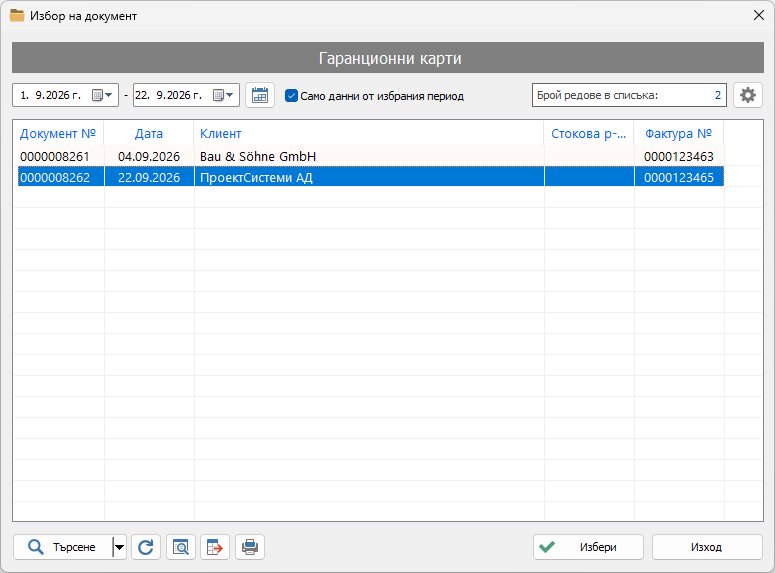Click client Bau & Söhne GmbH
The image size is (775, 573).
point(258,156)
